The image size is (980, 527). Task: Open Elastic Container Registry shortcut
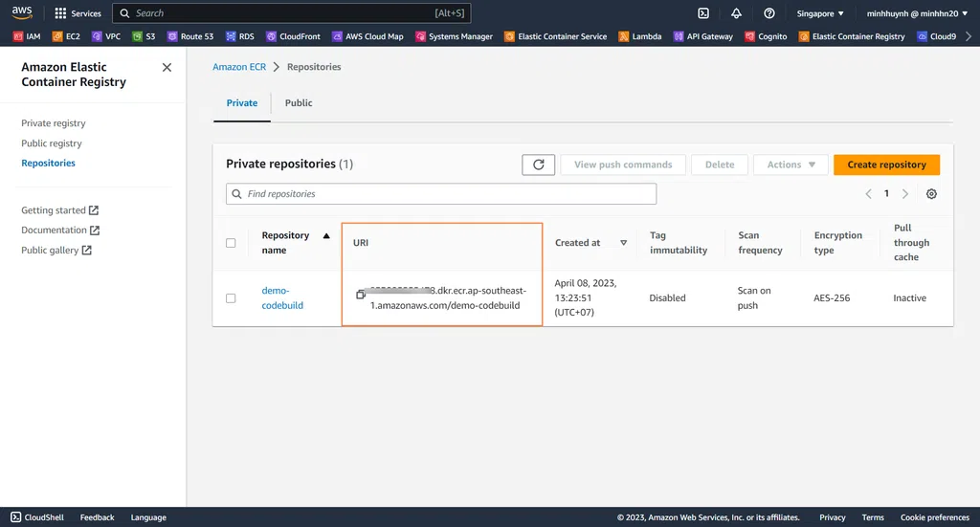852,36
